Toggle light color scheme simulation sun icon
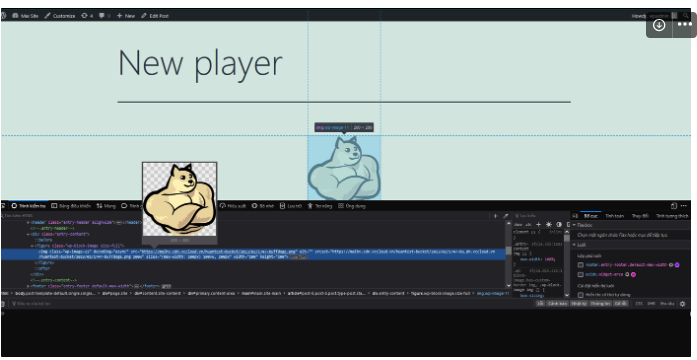 click(x=549, y=224)
